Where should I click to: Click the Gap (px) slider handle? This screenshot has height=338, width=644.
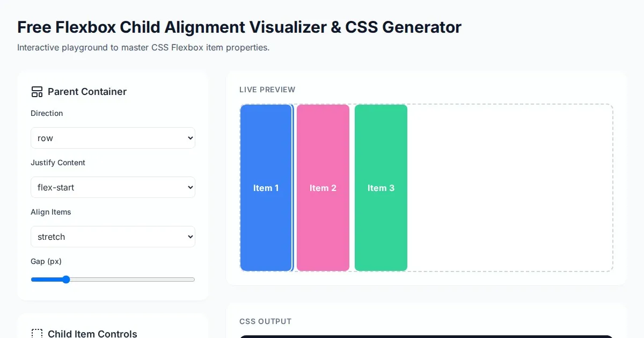point(66,280)
